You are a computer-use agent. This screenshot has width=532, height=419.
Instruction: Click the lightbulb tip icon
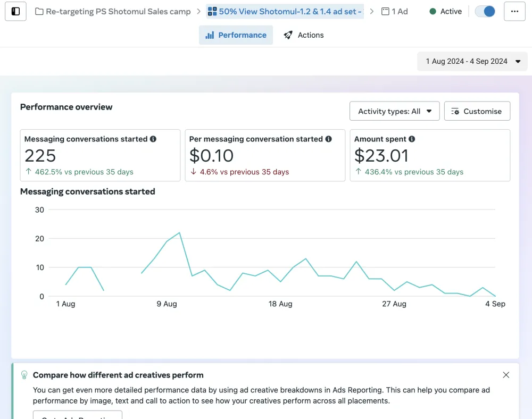click(x=24, y=375)
